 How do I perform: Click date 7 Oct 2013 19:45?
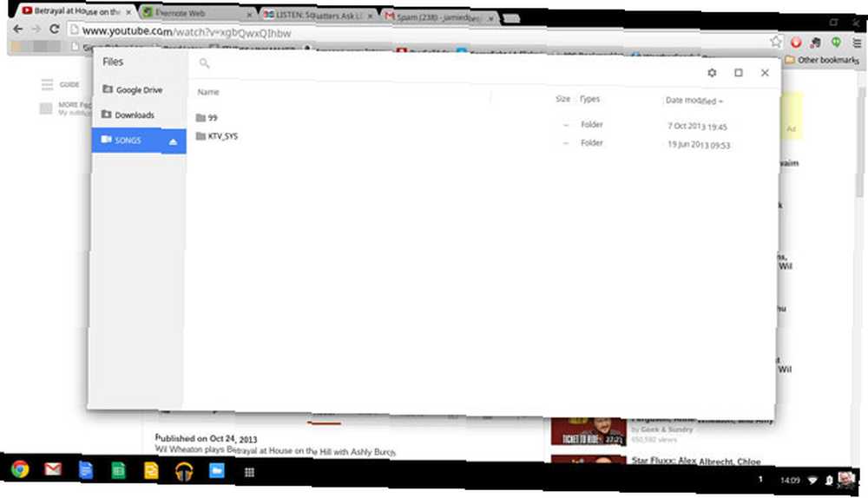point(697,127)
